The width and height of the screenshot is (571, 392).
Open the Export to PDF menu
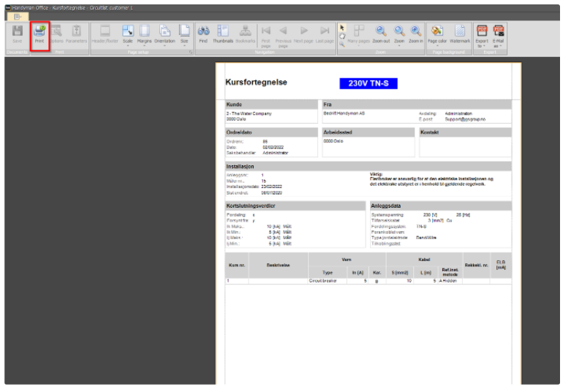[481, 36]
